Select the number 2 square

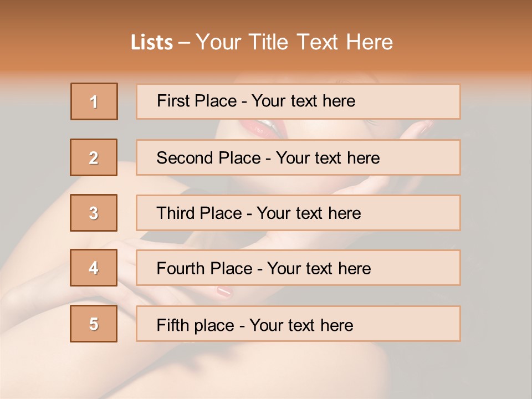tap(94, 157)
